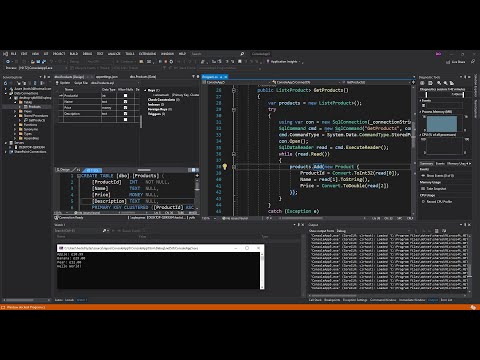Click the Live Share button
The image size is (480, 360).
(456, 62)
